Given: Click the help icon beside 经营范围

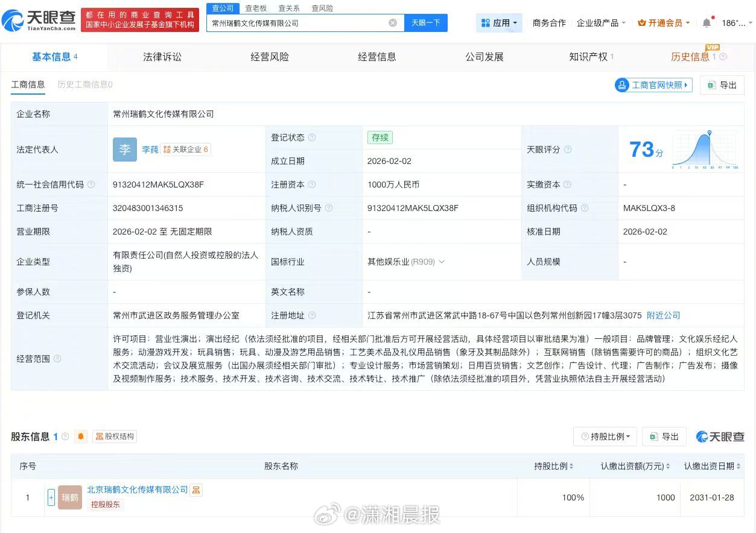Looking at the screenshot, I should pos(57,359).
